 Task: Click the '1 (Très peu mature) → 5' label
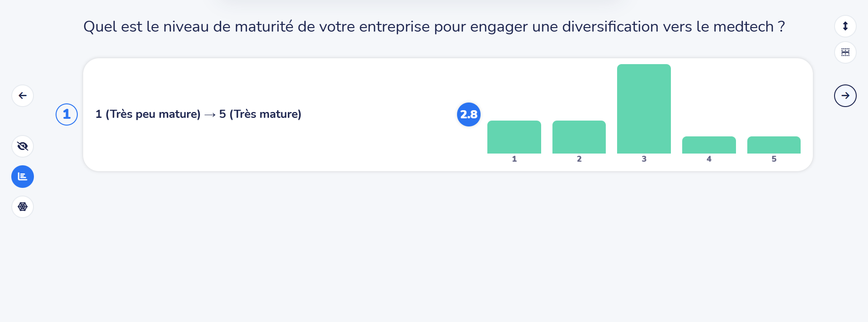[x=198, y=114]
